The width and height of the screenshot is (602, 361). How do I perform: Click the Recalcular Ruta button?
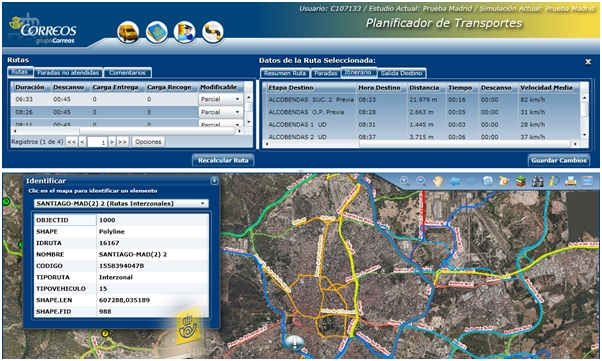pos(223,160)
